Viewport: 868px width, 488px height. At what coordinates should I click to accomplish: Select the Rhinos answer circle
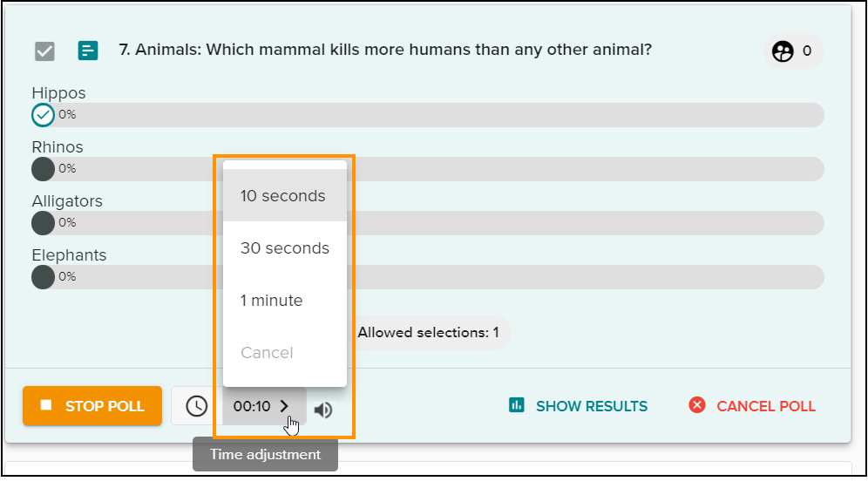[43, 169]
